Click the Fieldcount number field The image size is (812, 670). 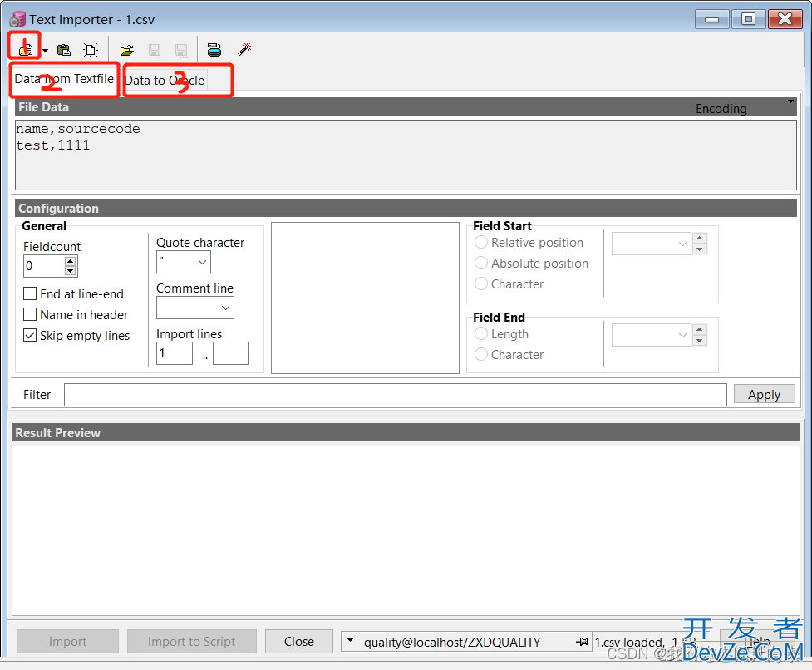45,266
